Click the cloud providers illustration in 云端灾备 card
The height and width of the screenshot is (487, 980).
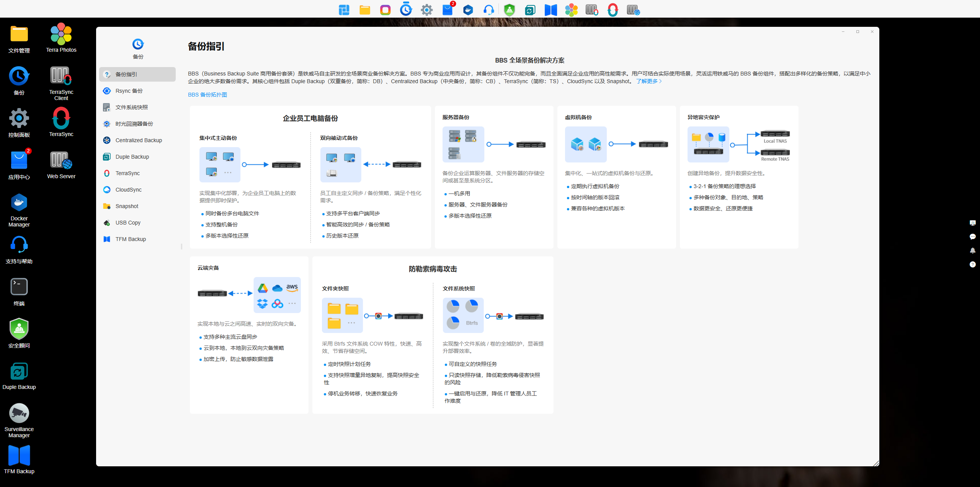pos(277,295)
